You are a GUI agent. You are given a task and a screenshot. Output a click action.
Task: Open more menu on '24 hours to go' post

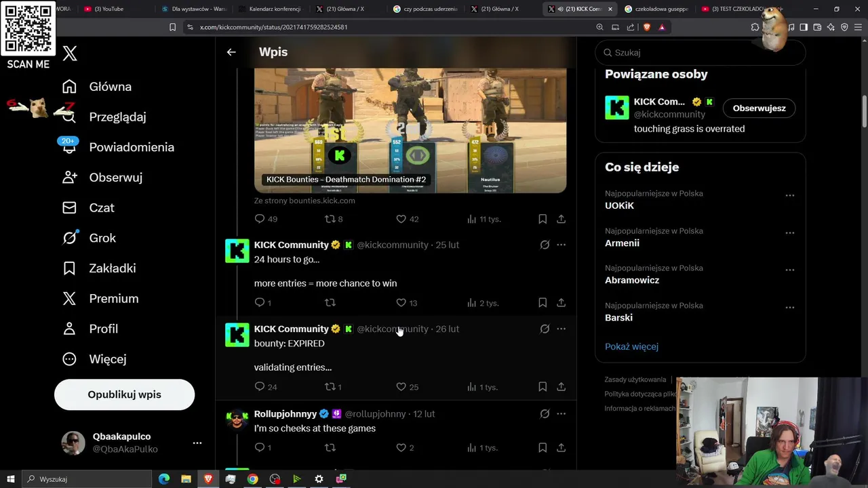click(x=561, y=245)
